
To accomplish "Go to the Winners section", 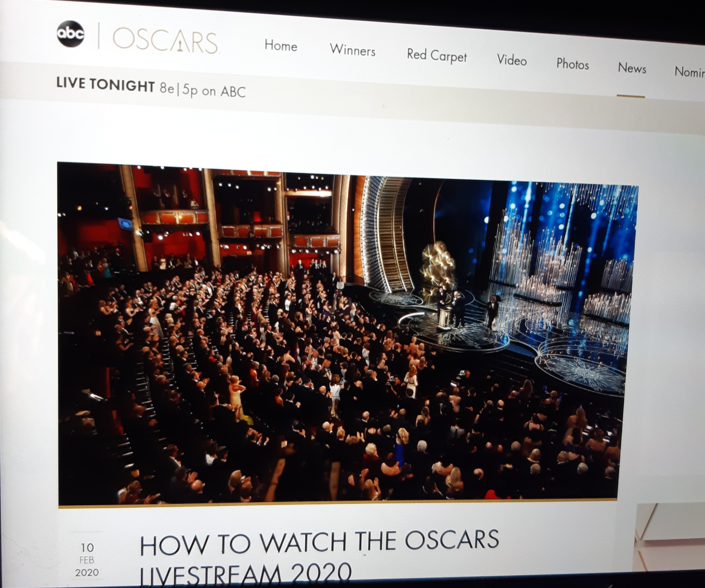I will [352, 50].
